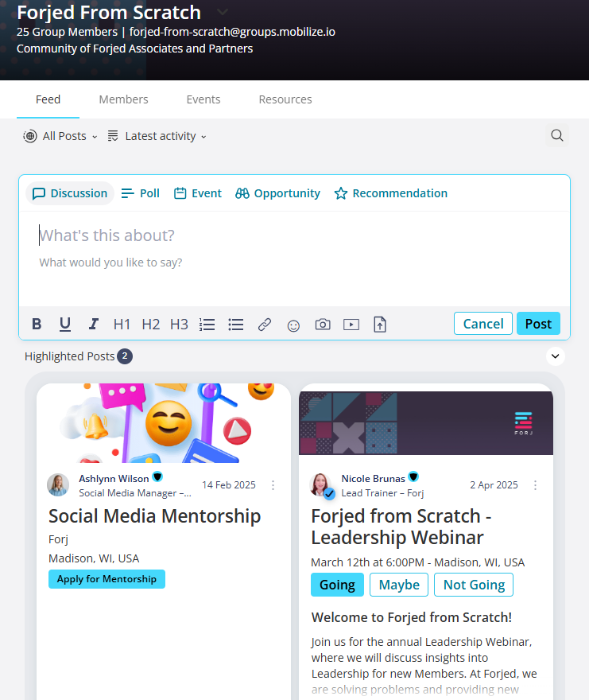
Task: Click Apply for Mentorship button
Action: [107, 579]
